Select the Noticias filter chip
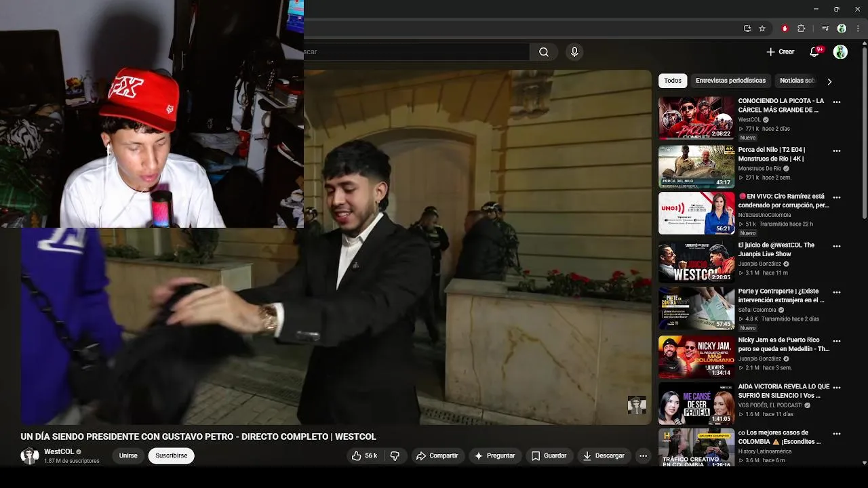Viewport: 868px width, 488px height. pos(797,81)
